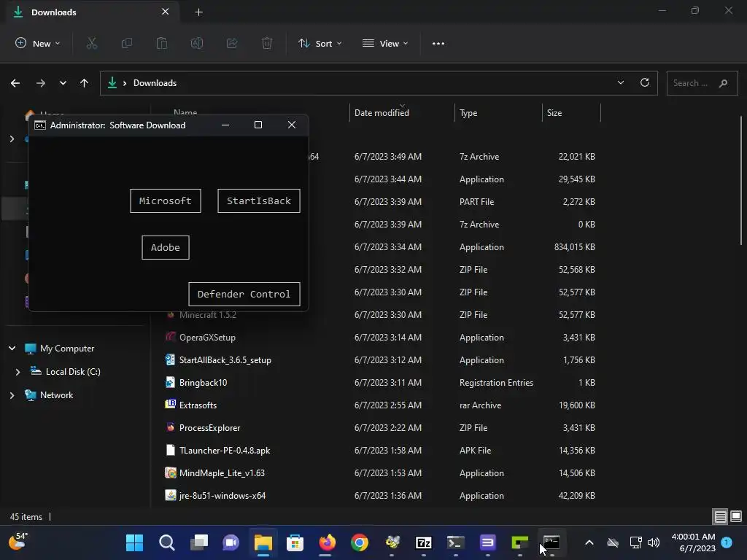Screen dimensions: 747x560
Task: Select MindMaple_Lite_v1.63 file
Action: pyautogui.click(x=222, y=473)
